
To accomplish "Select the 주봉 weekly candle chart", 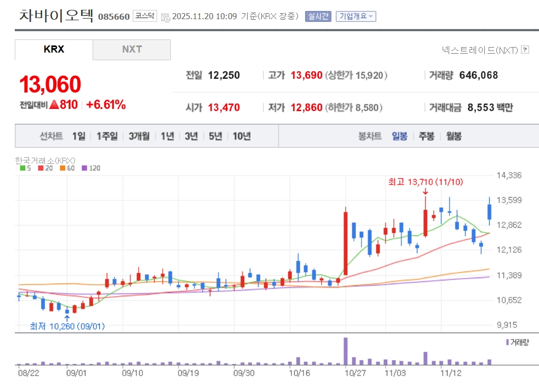I will [426, 136].
